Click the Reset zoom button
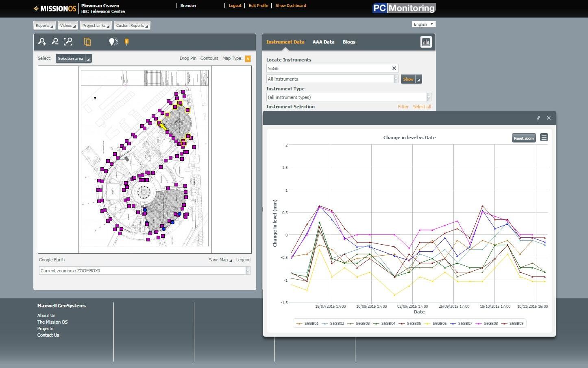 click(523, 138)
